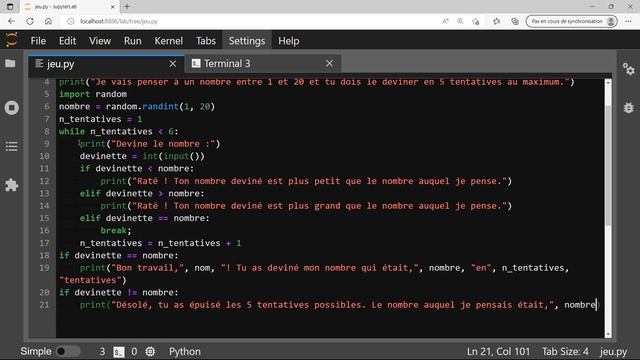
Task: Open the File menu
Action: point(38,41)
